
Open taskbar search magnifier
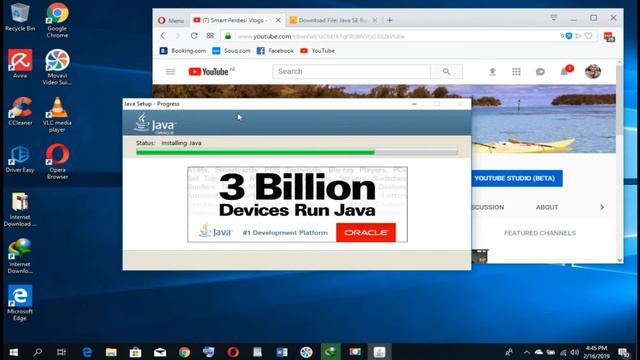point(38,352)
